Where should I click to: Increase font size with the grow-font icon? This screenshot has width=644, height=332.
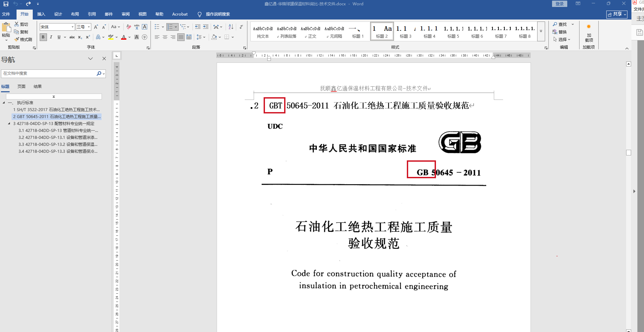[x=96, y=27]
